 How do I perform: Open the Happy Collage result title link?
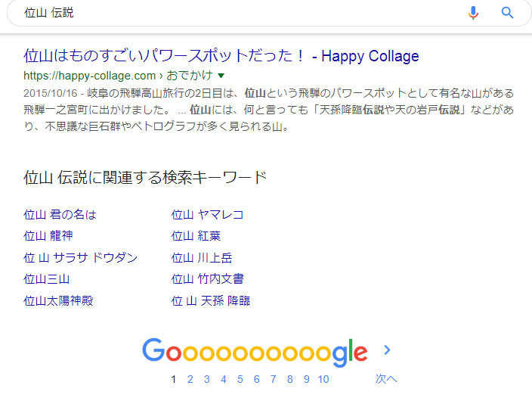[x=221, y=56]
